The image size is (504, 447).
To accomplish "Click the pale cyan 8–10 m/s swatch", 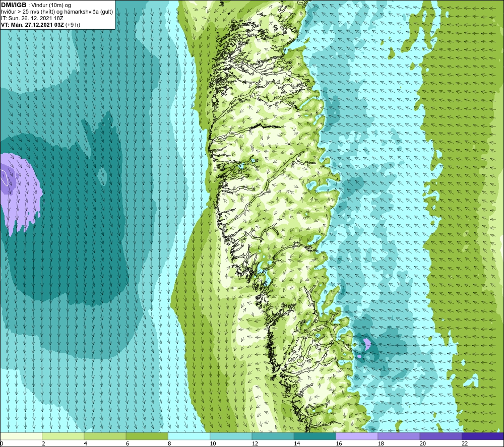I will 189,436.
